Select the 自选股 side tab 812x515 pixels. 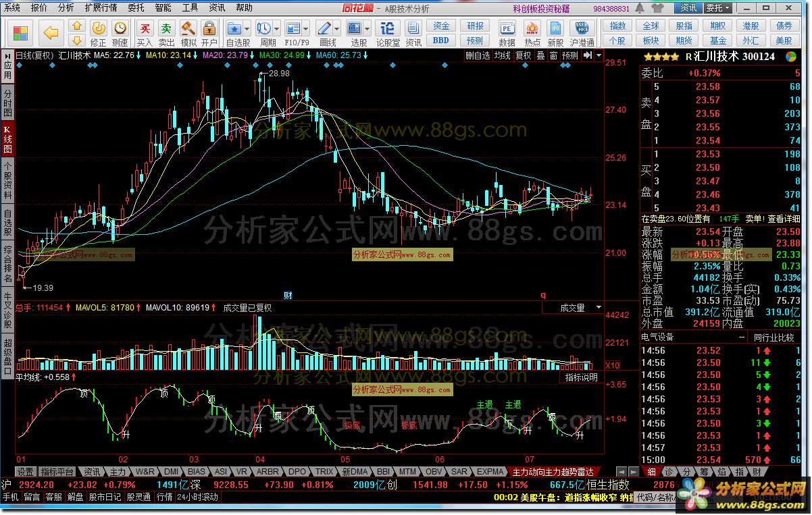click(x=7, y=222)
